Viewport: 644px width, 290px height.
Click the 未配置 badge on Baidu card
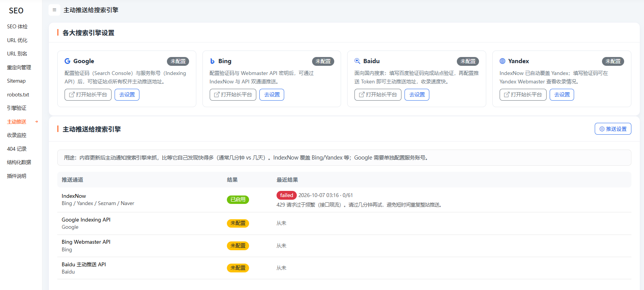[468, 61]
